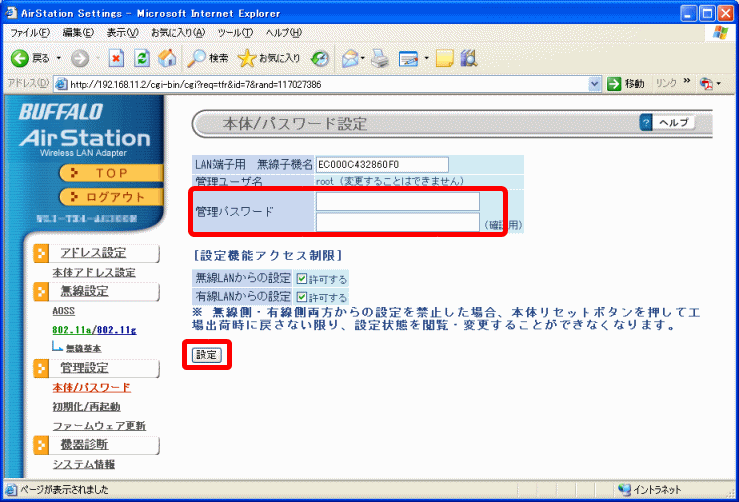Image resolution: width=739 pixels, height=502 pixels.
Task: Click the 機器診断 section header
Action: pos(84,445)
